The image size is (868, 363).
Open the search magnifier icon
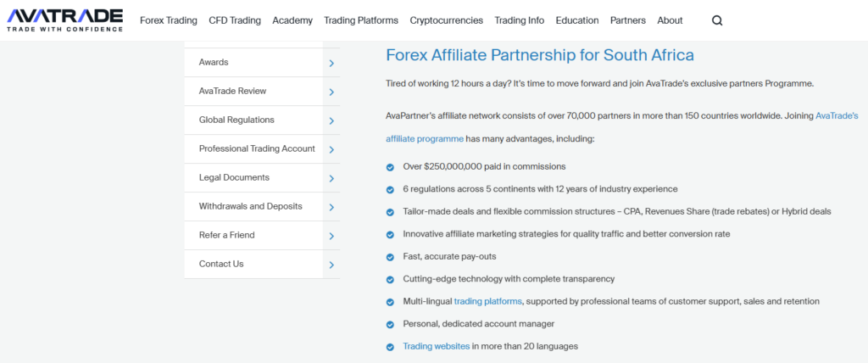coord(717,20)
